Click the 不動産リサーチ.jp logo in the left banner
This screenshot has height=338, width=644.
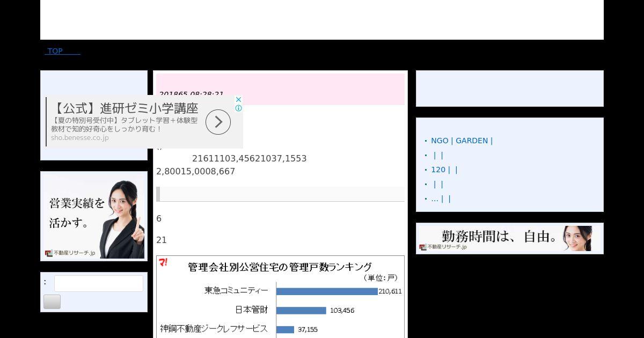click(x=70, y=253)
